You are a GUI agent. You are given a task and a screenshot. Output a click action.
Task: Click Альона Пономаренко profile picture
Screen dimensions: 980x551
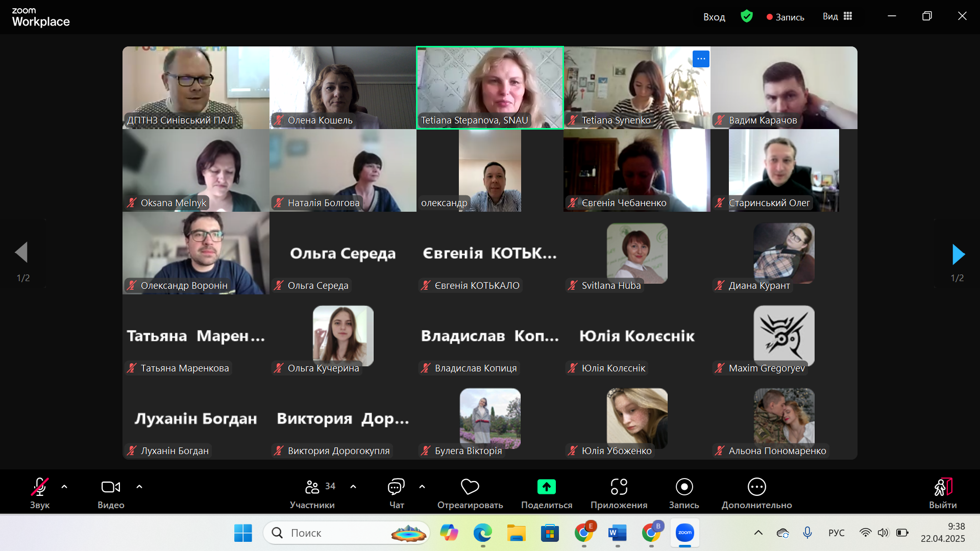tap(784, 418)
